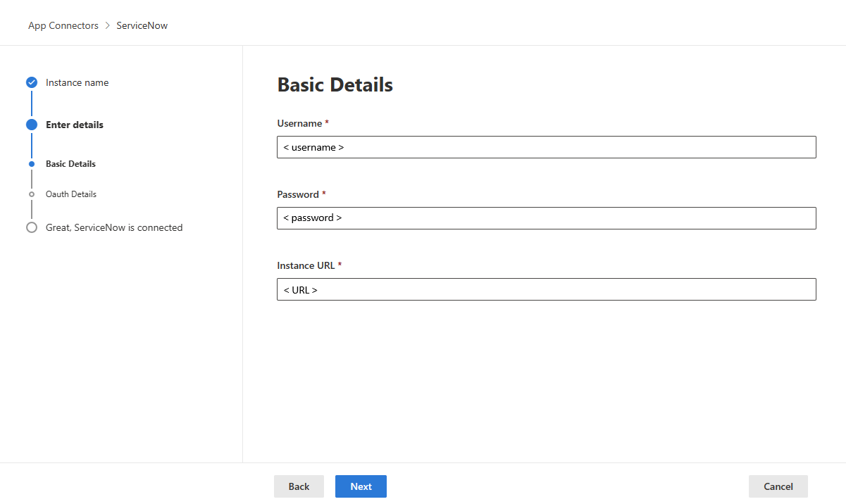846x504 pixels.
Task: Cancel the ServiceNow connector setup
Action: point(778,486)
